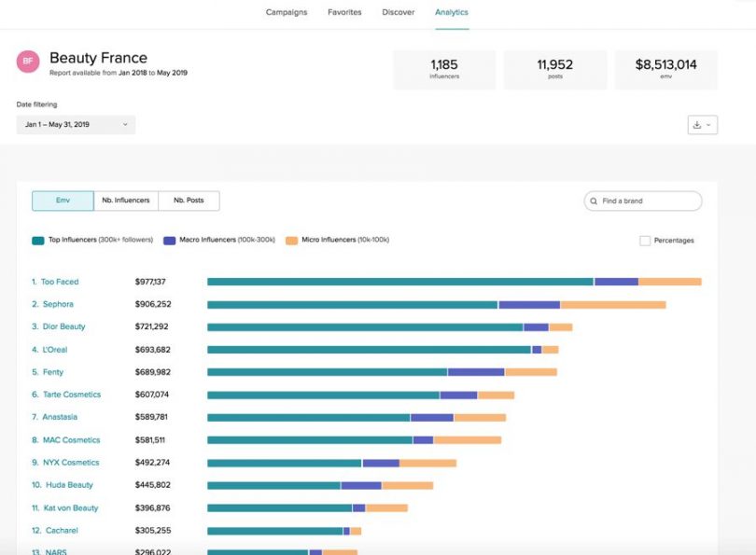This screenshot has width=756, height=555.
Task: Open the Huda Beauty brand link
Action: point(69,485)
